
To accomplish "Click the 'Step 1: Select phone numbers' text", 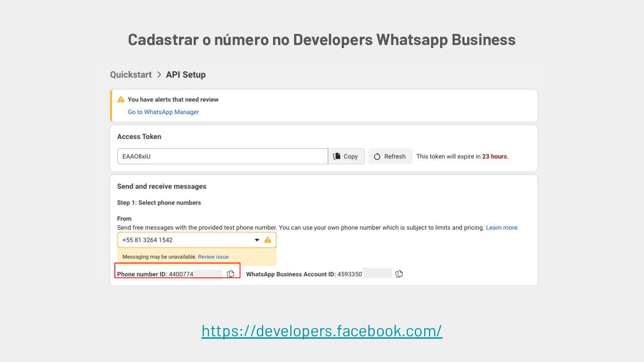I will coord(159,203).
